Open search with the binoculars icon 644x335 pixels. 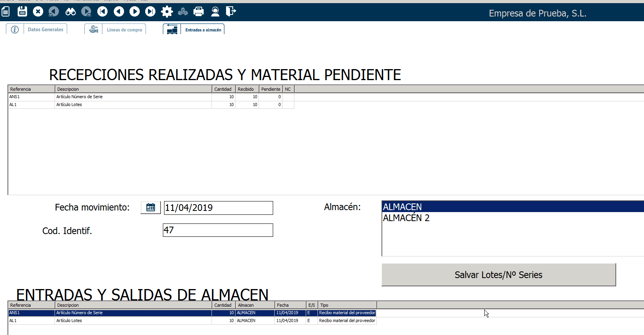pos(71,12)
